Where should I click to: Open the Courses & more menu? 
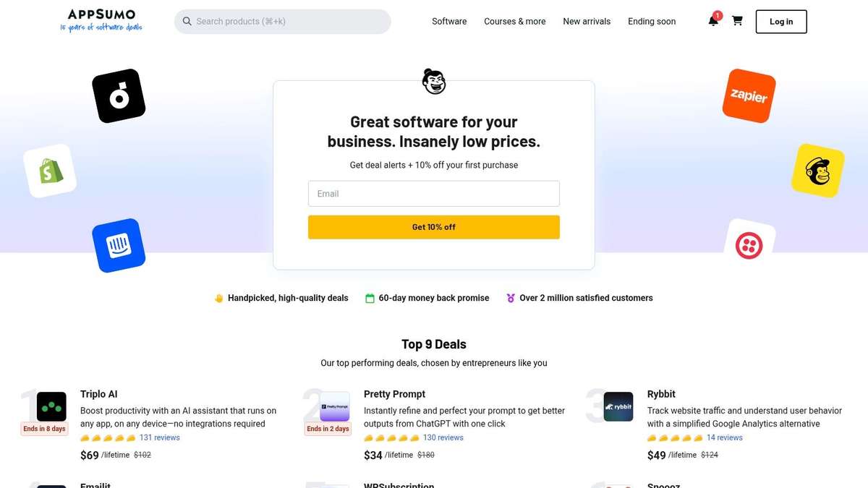(x=514, y=21)
